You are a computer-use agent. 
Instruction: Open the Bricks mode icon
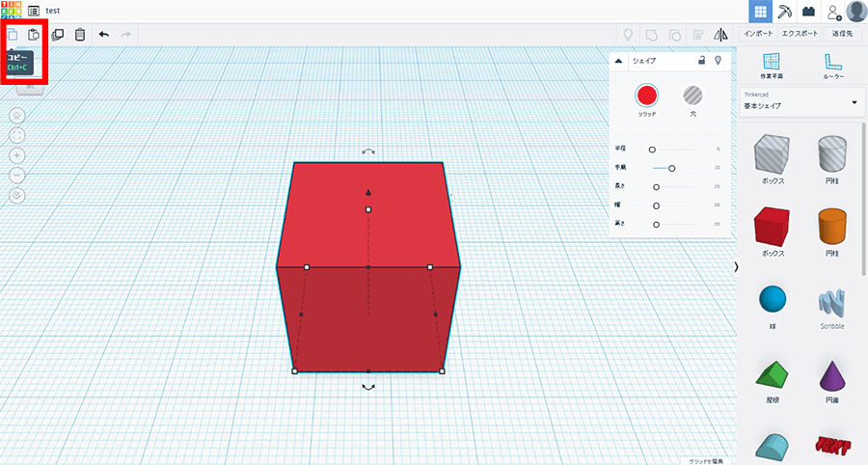(809, 11)
